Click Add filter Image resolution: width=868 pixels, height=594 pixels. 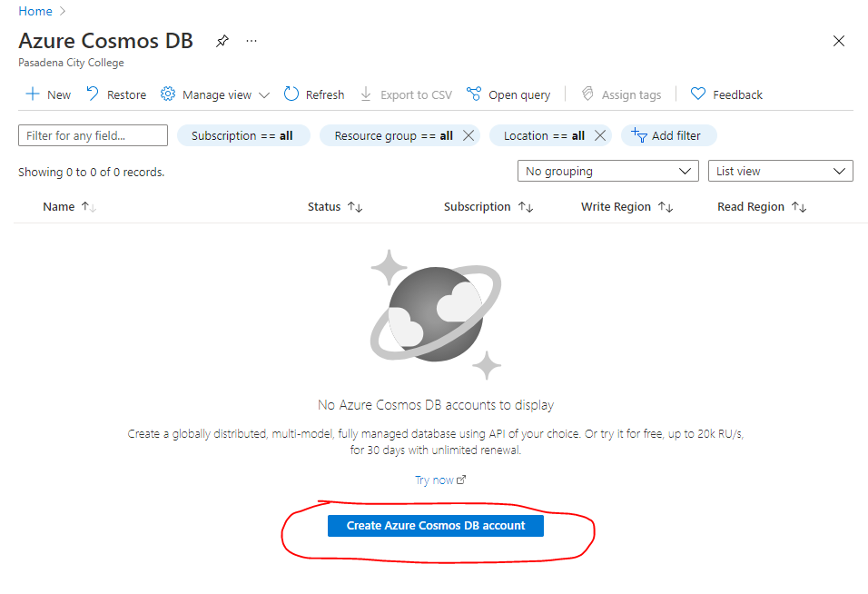pos(669,135)
